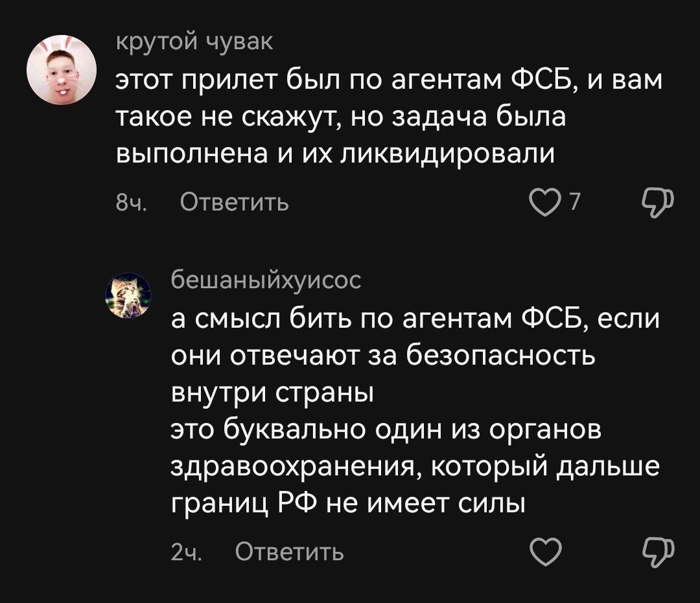Image resolution: width=700 pixels, height=603 pixels.
Task: Click the reply line 'внутри страны'
Action: pyautogui.click(x=272, y=392)
